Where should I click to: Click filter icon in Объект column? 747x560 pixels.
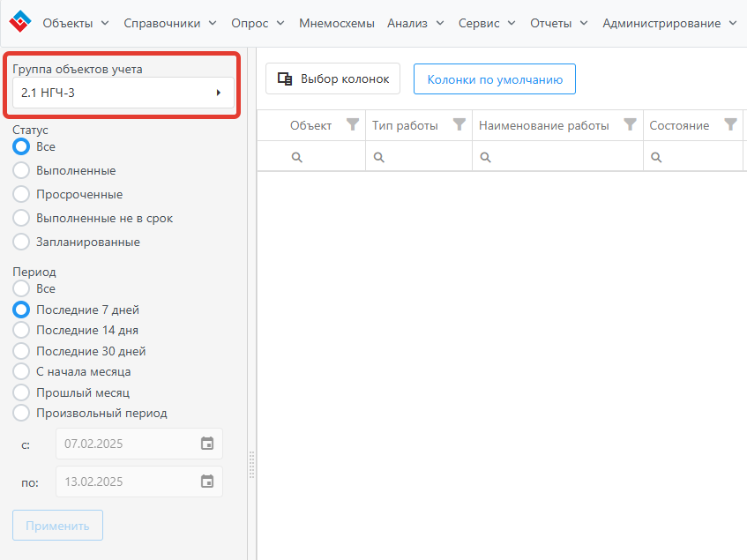pyautogui.click(x=353, y=125)
